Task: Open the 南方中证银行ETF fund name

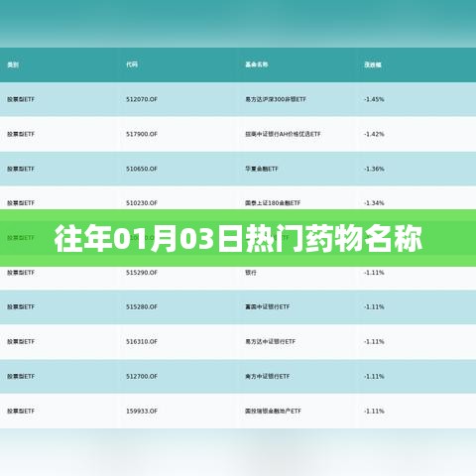Action: pos(268,376)
